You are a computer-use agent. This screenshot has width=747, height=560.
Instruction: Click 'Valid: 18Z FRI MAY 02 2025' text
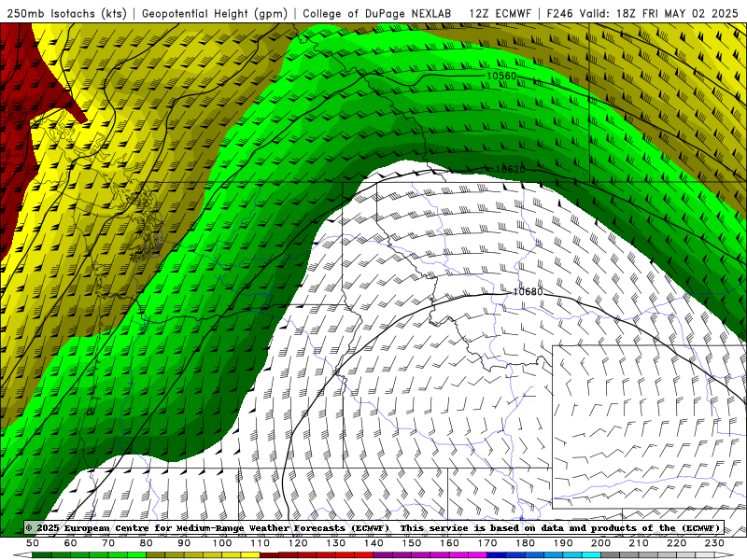tap(659, 13)
